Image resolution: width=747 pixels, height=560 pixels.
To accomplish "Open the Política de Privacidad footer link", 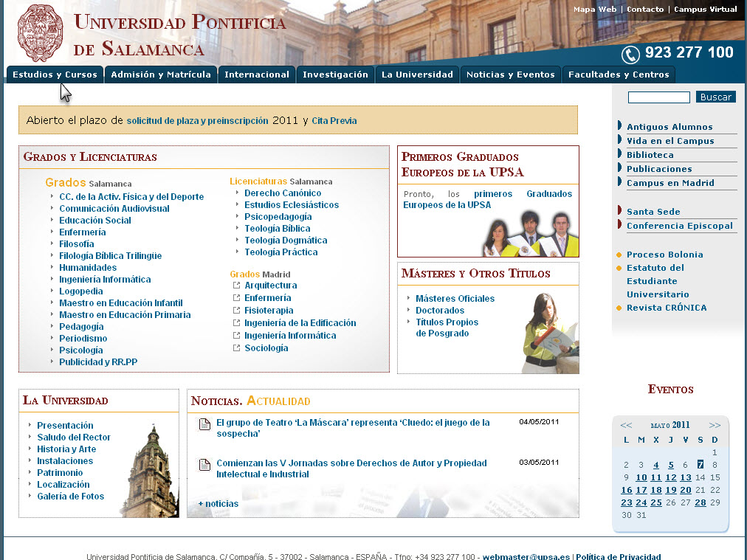I will [619, 556].
